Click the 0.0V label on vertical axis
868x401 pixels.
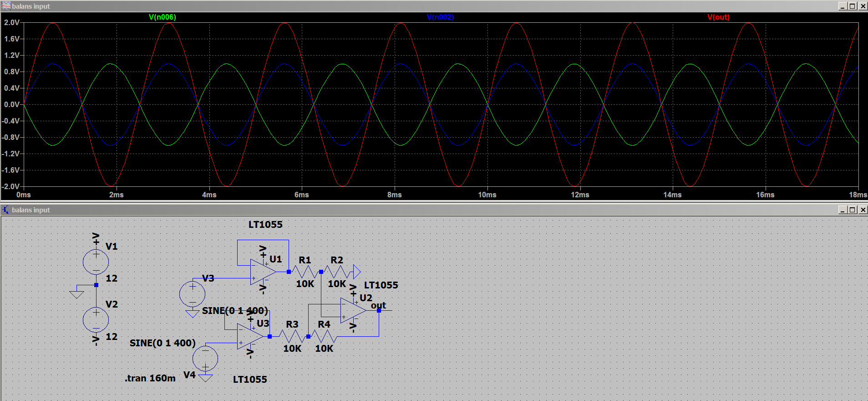click(11, 104)
